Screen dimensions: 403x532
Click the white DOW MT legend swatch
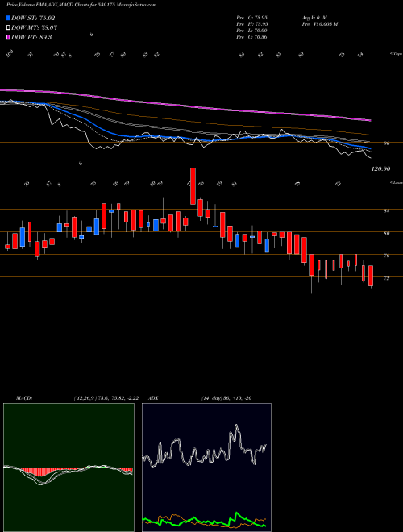coord(8,28)
